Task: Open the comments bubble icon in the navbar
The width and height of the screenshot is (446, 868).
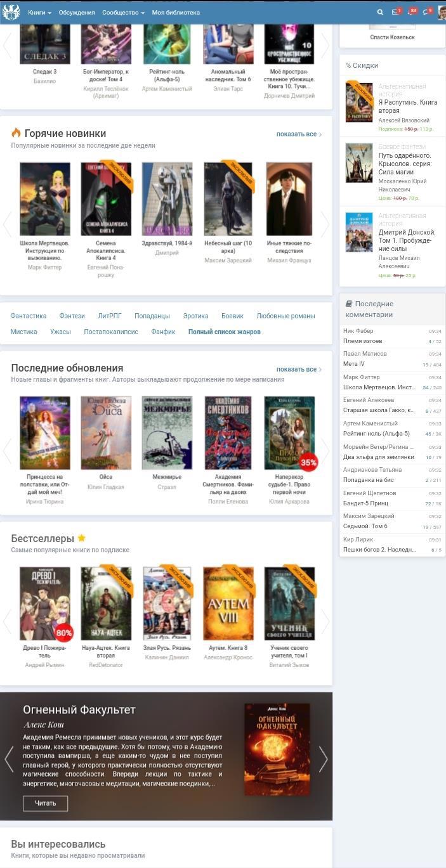Action: (x=426, y=12)
